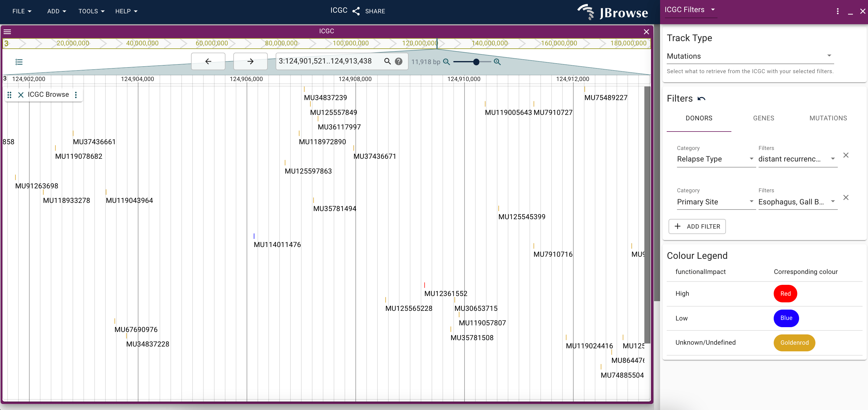Click the help question mark icon
The width and height of the screenshot is (868, 410).
(399, 61)
